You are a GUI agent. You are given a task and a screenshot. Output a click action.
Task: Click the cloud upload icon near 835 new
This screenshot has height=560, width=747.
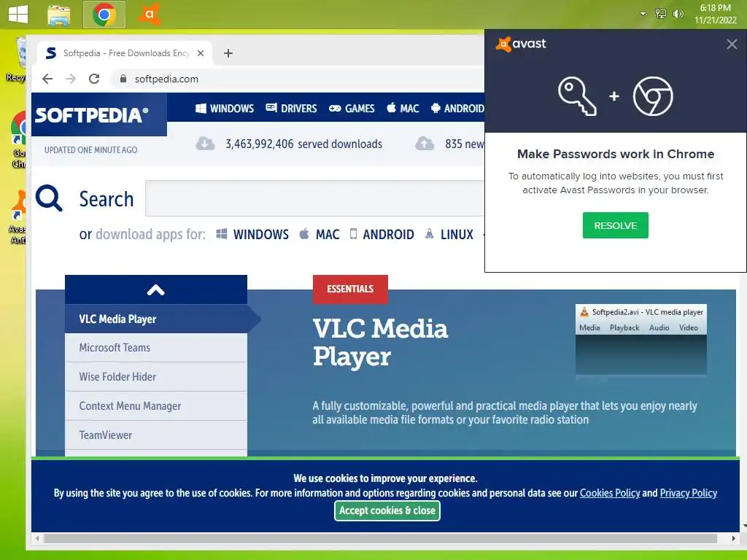(x=425, y=144)
